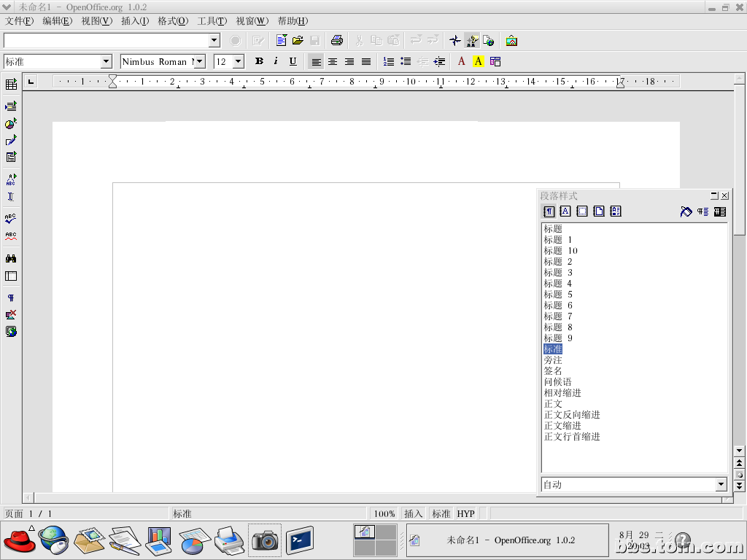
Task: Activate Fill Format paint bucket mode
Action: [686, 211]
